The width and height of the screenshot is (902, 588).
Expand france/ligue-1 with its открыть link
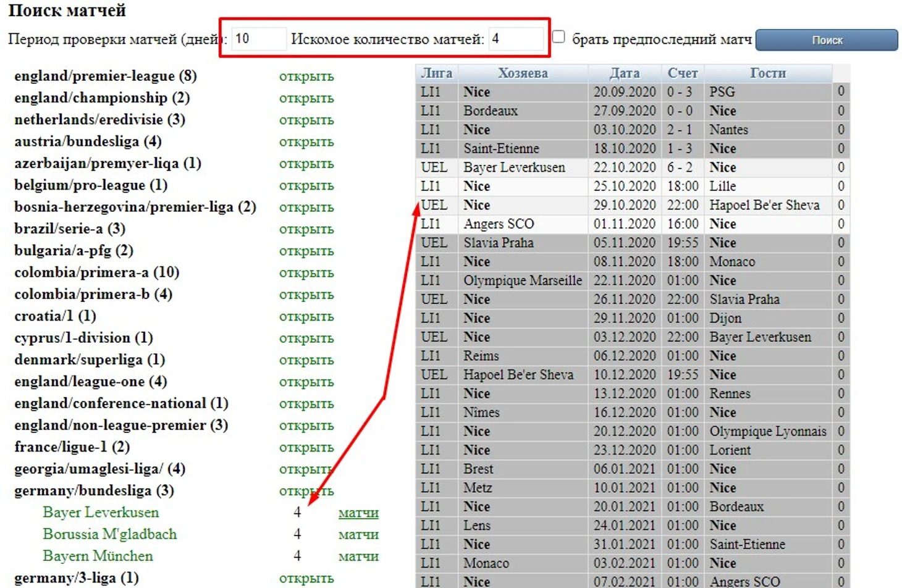point(306,447)
